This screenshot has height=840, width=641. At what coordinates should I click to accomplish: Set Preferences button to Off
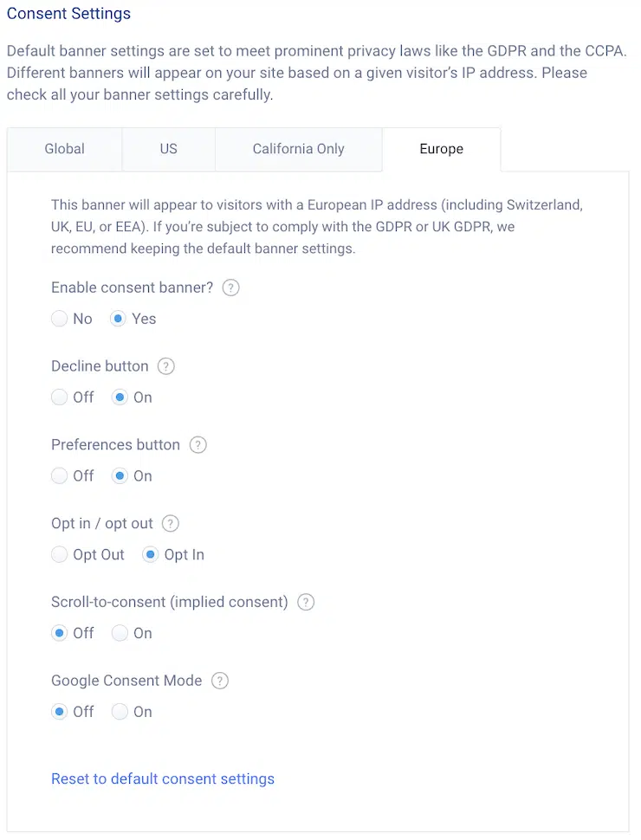click(59, 475)
